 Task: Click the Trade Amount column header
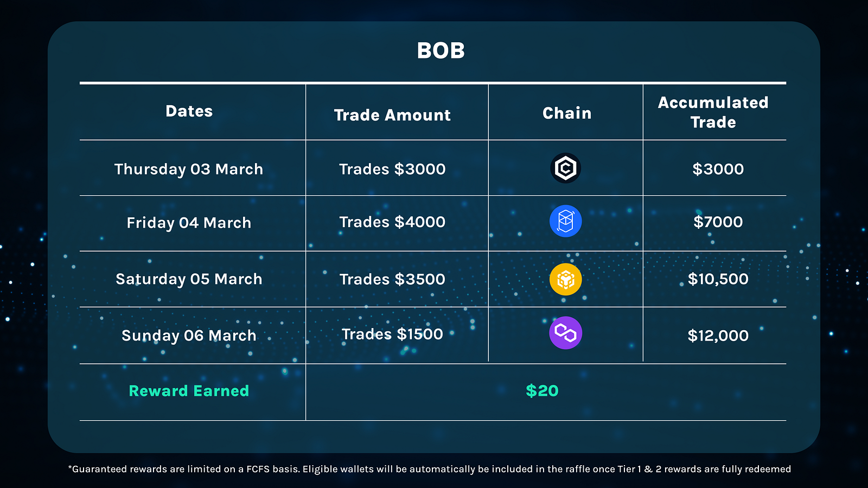point(392,115)
